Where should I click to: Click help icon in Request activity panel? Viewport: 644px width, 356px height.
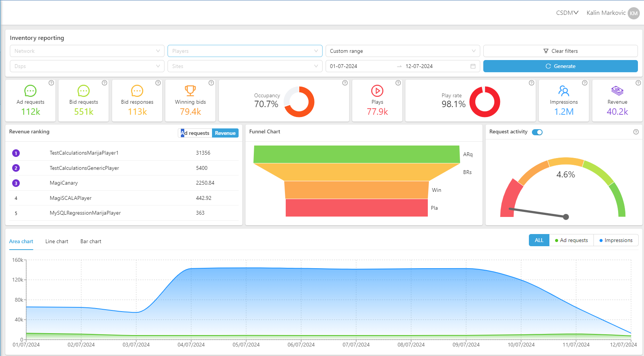coord(636,132)
